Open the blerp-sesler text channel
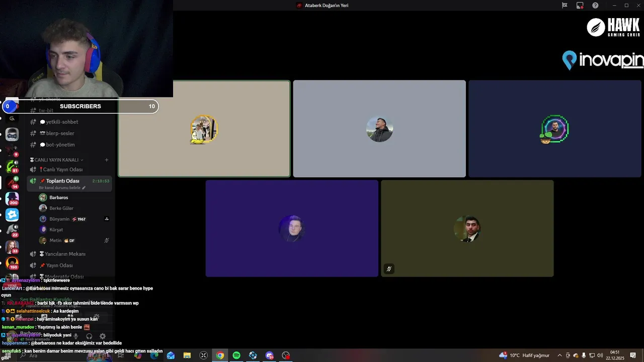 (x=70, y=133)
